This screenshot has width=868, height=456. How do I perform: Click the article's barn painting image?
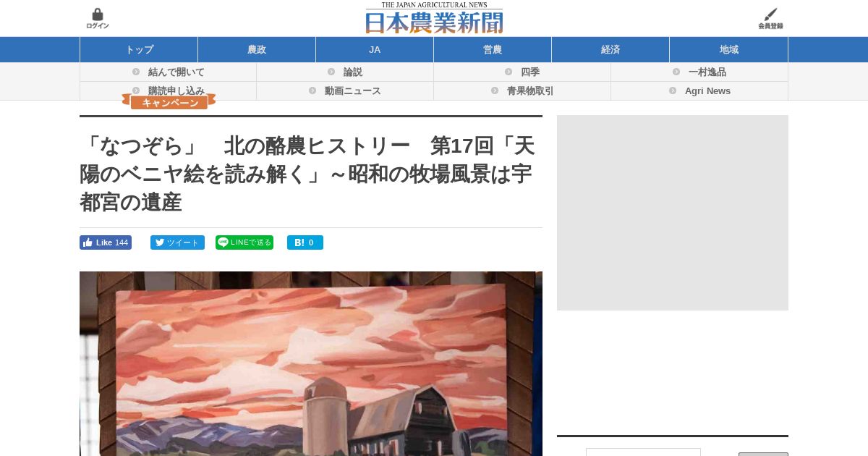tap(311, 363)
